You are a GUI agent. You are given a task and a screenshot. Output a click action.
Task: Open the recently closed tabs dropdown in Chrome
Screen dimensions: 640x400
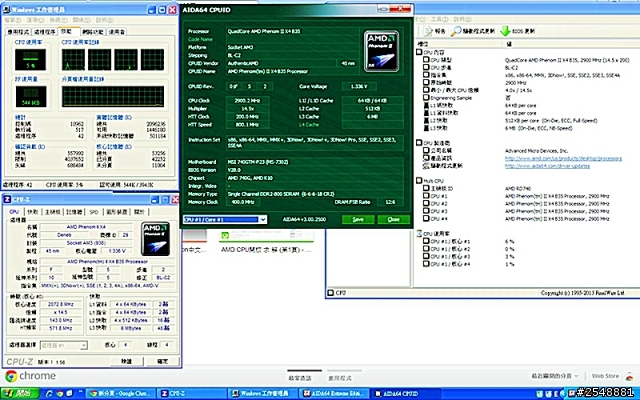(555, 376)
